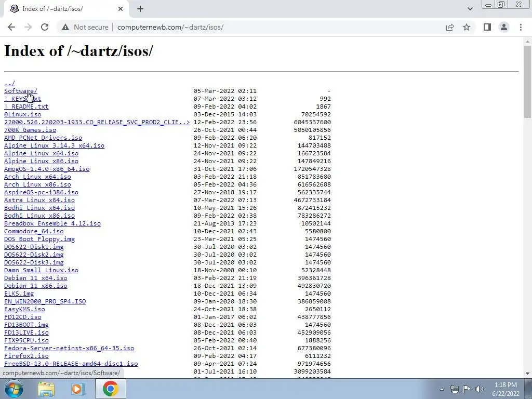The width and height of the screenshot is (532, 399).
Task: Click FIX95CPU.iso
Action: click(26, 341)
